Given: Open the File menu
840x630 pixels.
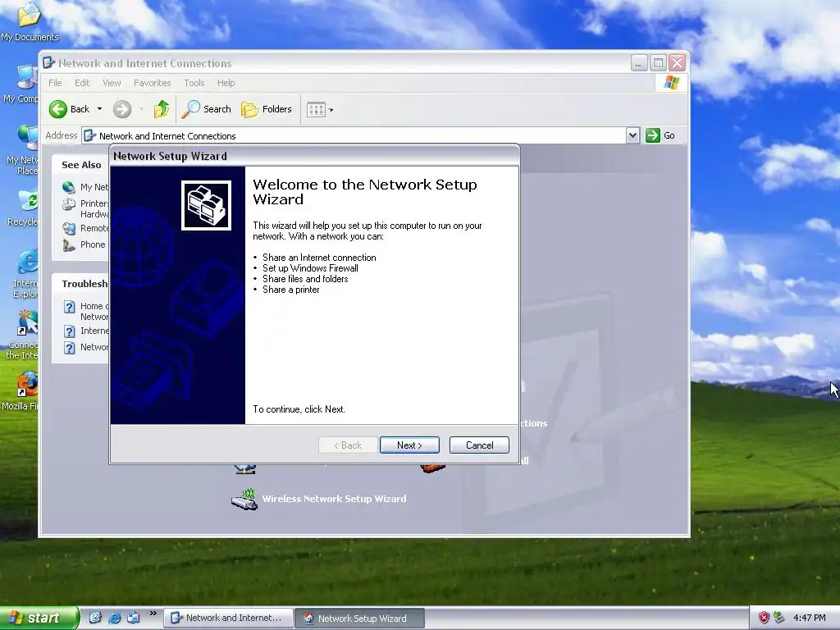Looking at the screenshot, I should point(55,83).
